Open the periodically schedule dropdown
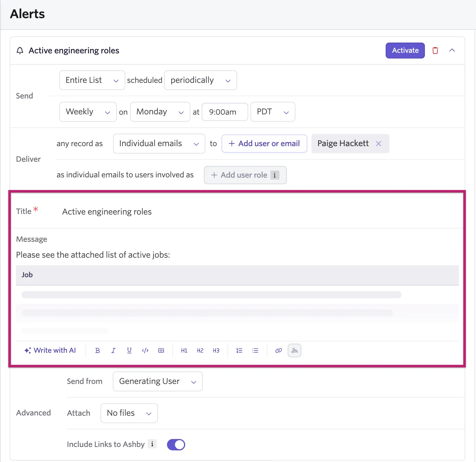 [x=201, y=80]
